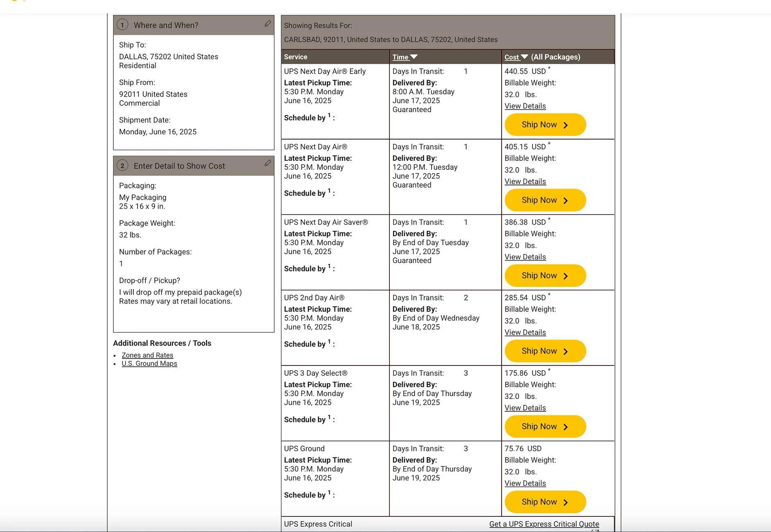View Details for the 405.15 USD rate
This screenshot has height=532, width=771.
click(525, 181)
